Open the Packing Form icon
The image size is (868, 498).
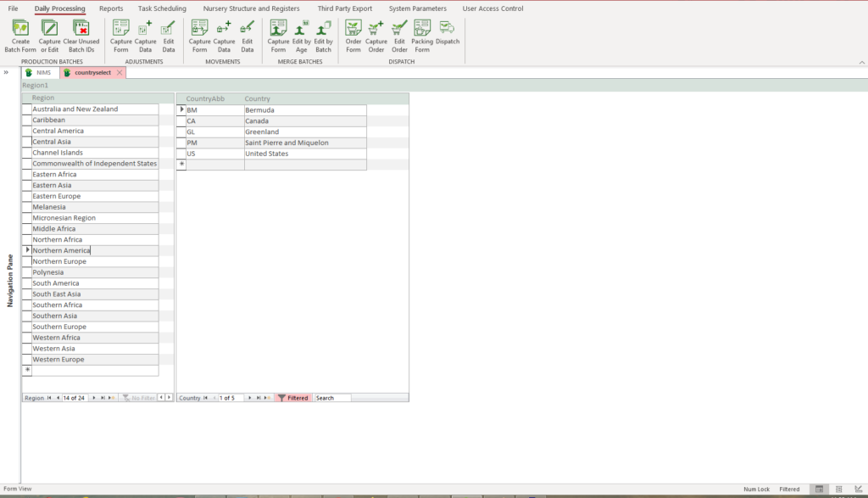point(422,29)
